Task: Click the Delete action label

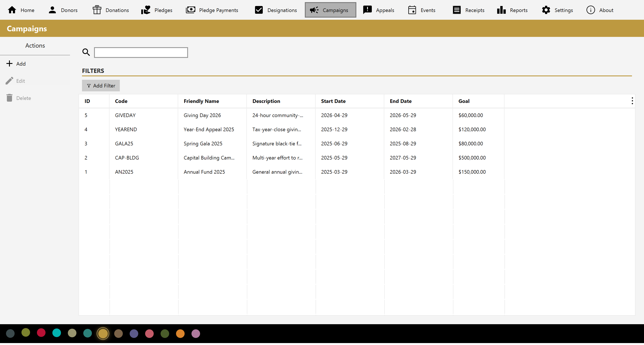Action: [23, 98]
